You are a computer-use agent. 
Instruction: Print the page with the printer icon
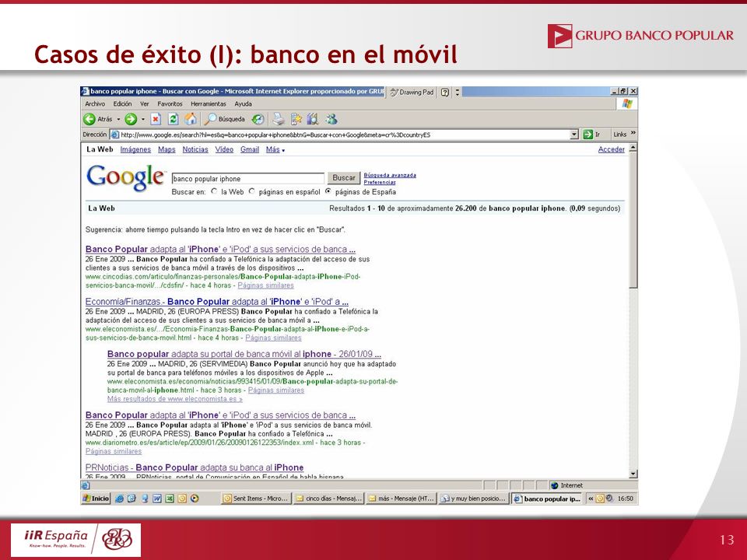(279, 119)
